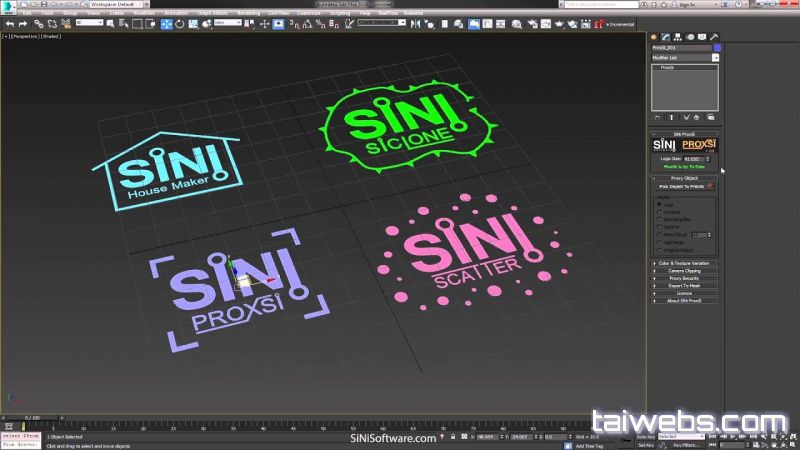
Task: Select the Point Cloud display option
Action: [x=659, y=234]
